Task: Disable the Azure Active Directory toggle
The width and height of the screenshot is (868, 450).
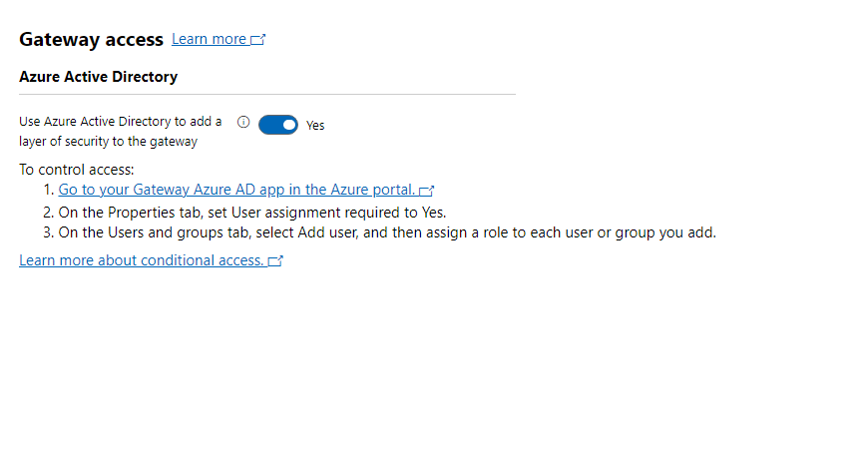Action: point(277,125)
